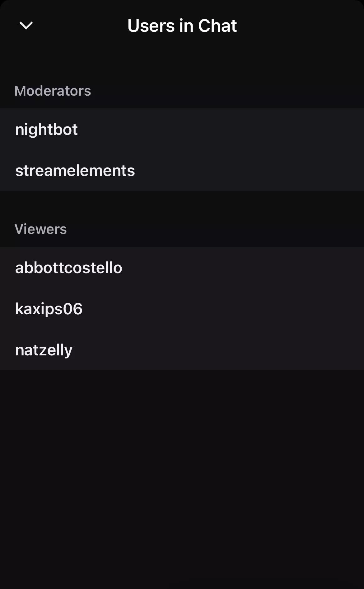
Task: Click the down chevron icon
Action: (26, 26)
